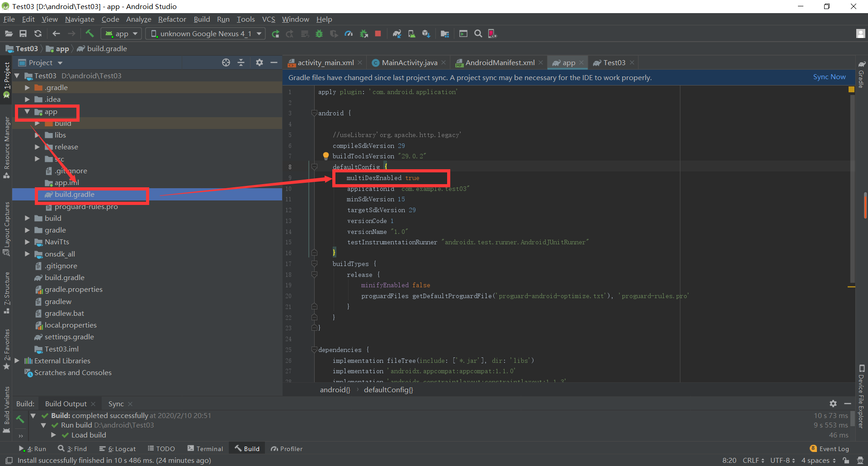Screen dimensions: 868x466
Task: Toggle the Gradle tool window on right
Action: (861, 74)
